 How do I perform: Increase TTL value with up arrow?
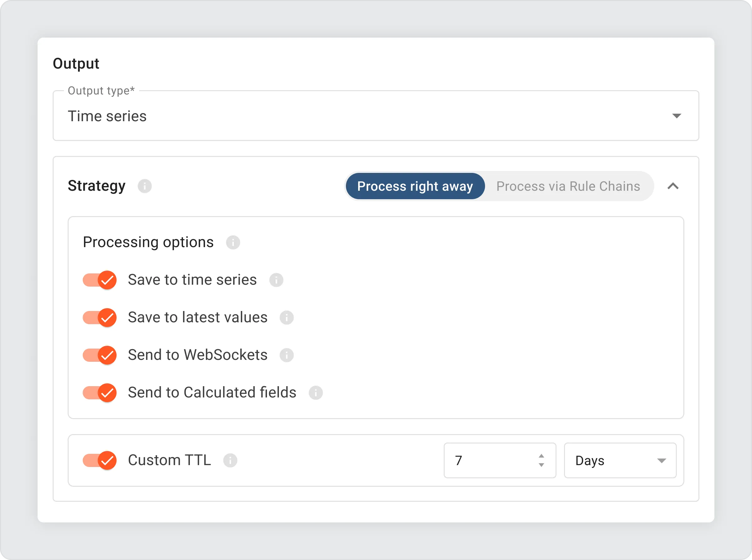coord(541,456)
